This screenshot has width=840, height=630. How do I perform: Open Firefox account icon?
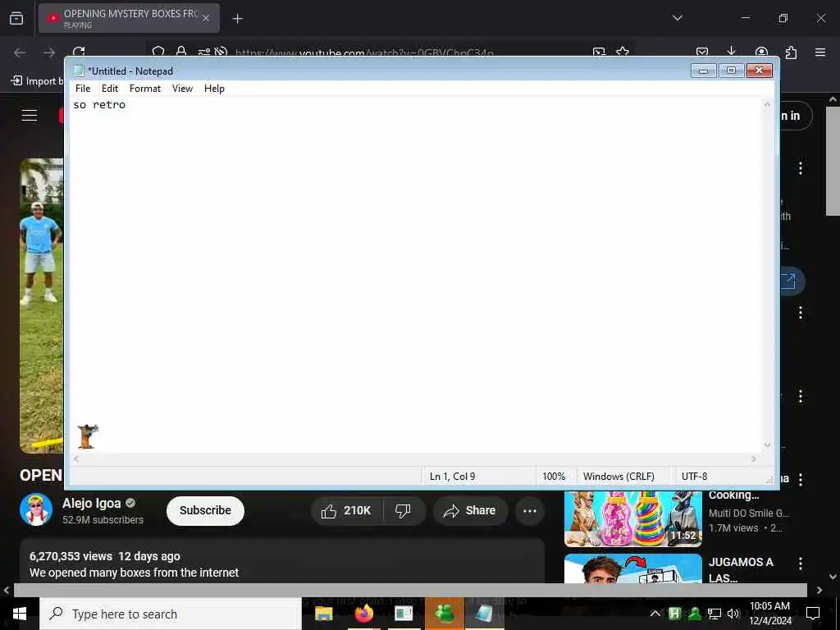761,52
